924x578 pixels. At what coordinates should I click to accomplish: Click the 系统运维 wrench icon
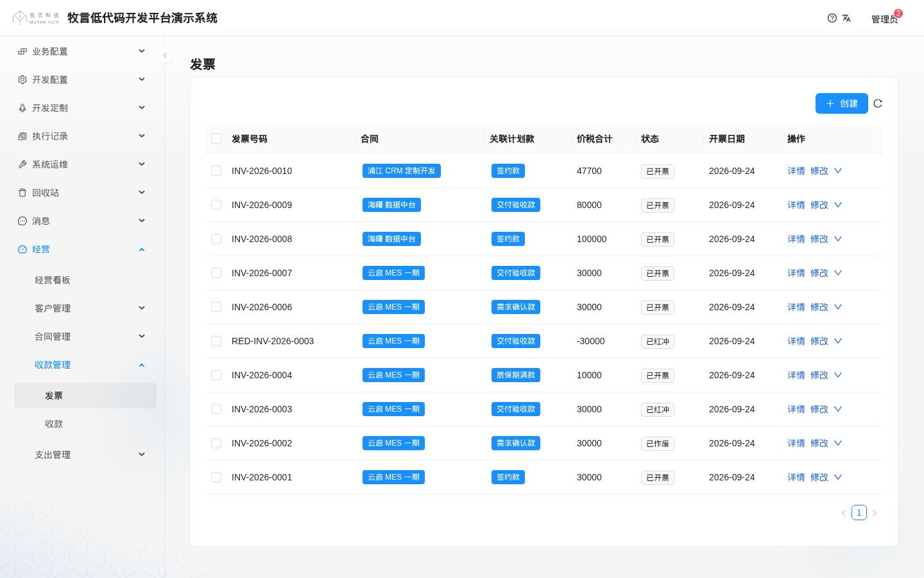[22, 164]
